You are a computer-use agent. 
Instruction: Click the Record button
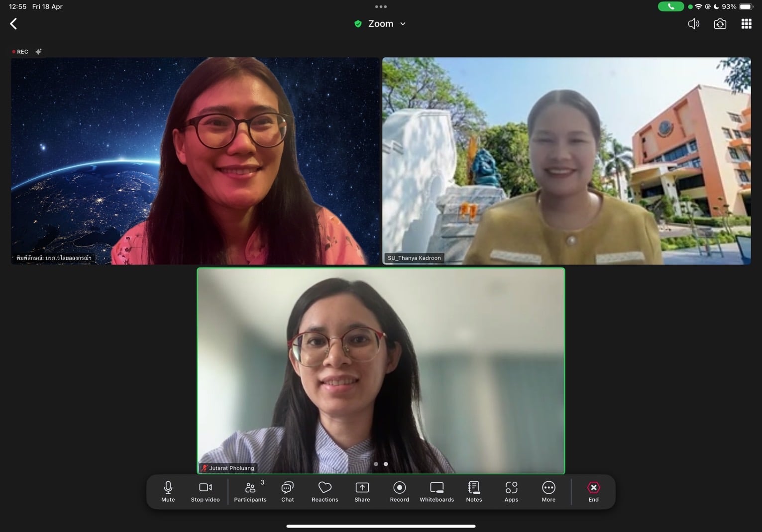click(x=399, y=491)
